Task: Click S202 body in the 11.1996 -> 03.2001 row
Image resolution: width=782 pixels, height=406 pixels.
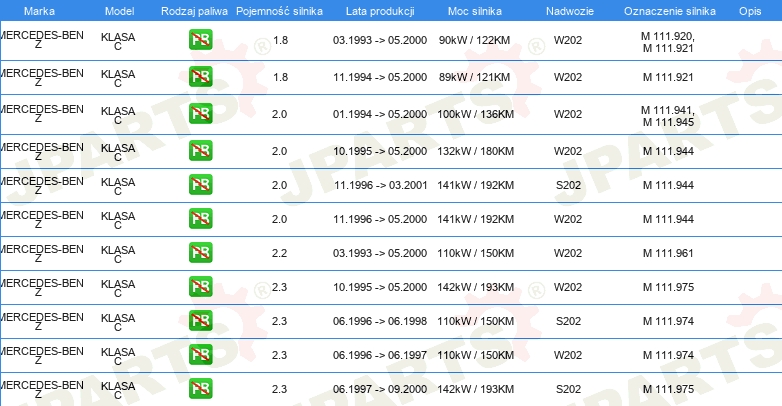Action: click(x=569, y=185)
